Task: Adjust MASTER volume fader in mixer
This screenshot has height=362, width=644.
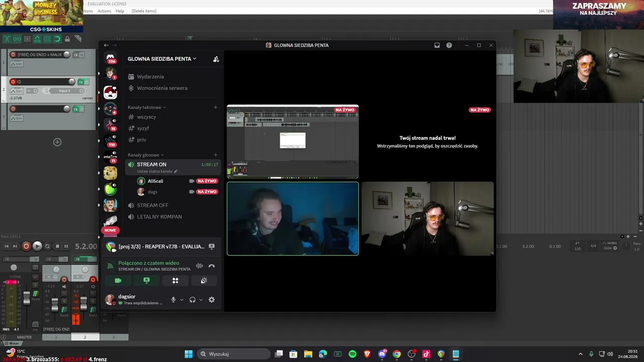Action: 27,298
